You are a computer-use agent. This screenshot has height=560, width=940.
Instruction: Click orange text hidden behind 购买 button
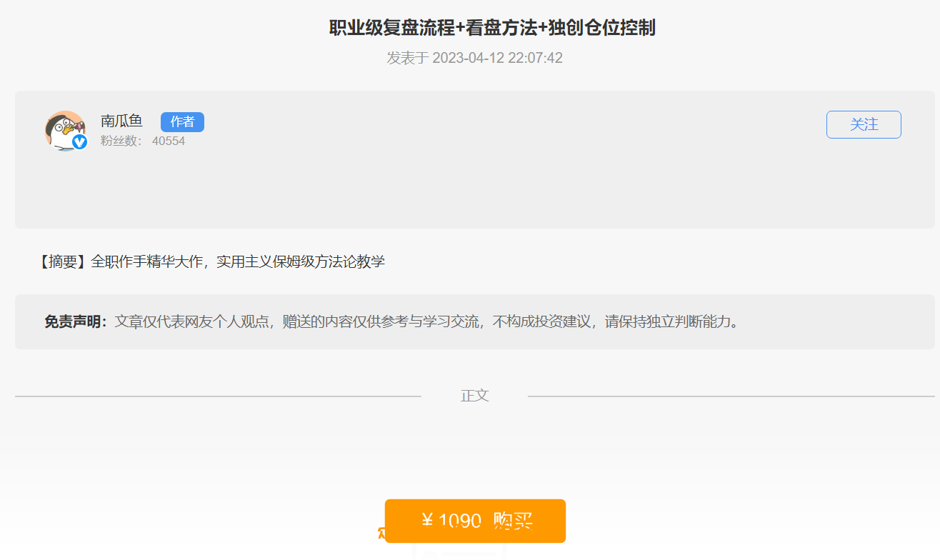pyautogui.click(x=381, y=532)
